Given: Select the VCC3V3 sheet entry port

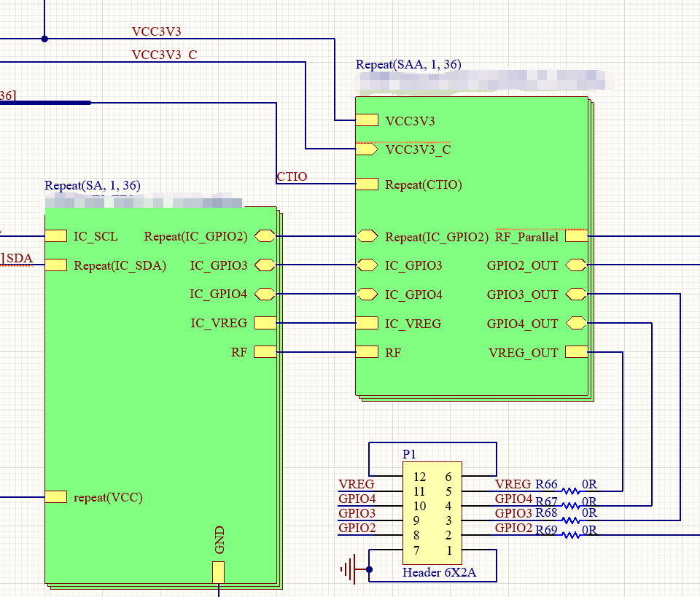Looking at the screenshot, I should click(x=367, y=120).
